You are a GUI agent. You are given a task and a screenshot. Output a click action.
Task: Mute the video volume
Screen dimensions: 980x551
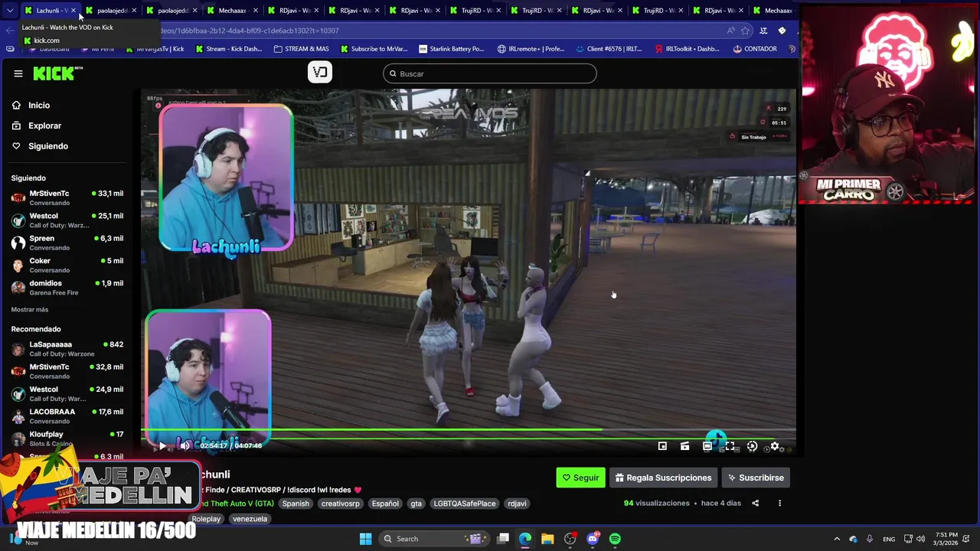[185, 445]
